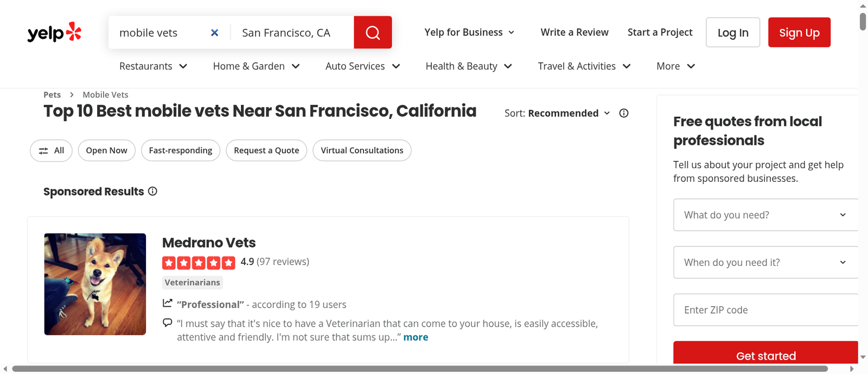The image size is (868, 374).
Task: Submit search with the red magnifier button
Action: tap(373, 33)
